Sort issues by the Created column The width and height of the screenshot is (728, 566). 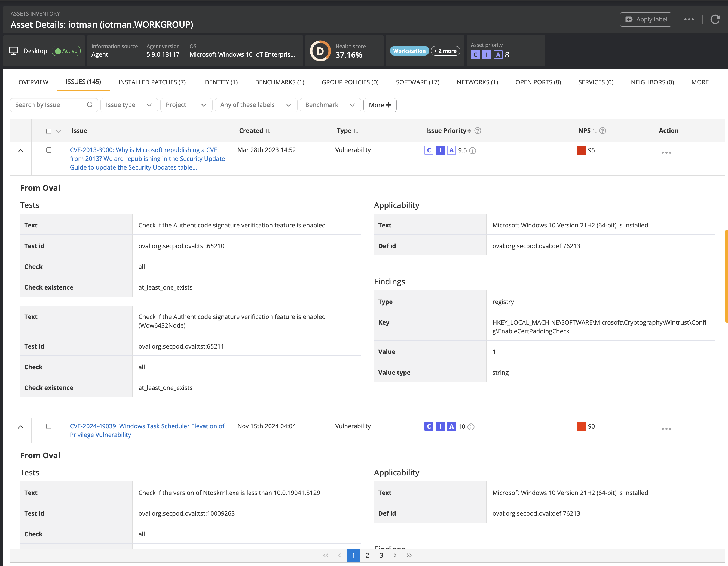[267, 131]
